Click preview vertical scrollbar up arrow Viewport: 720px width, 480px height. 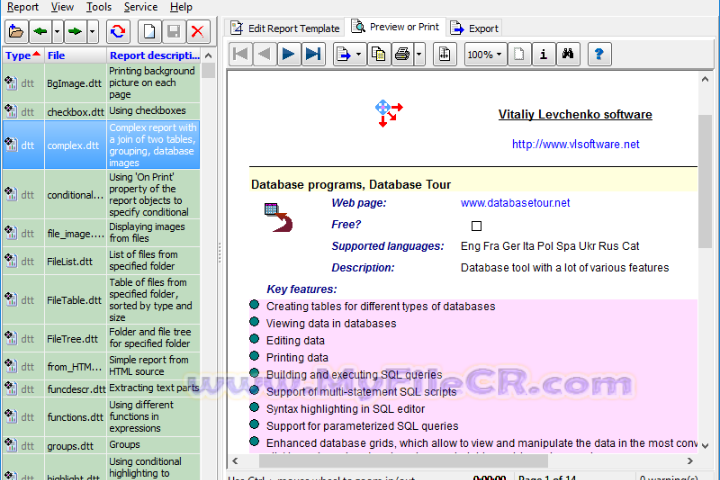705,79
